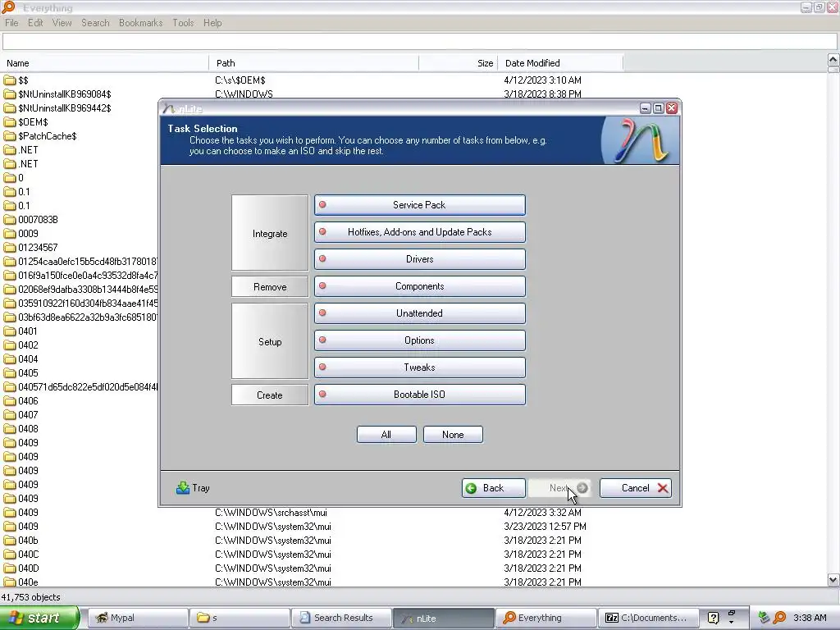The image size is (840, 630).
Task: Switch to Search Results taskbar window
Action: point(342,618)
